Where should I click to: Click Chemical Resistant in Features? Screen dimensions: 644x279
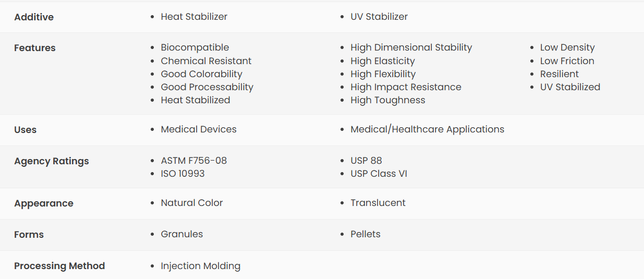tap(206, 61)
